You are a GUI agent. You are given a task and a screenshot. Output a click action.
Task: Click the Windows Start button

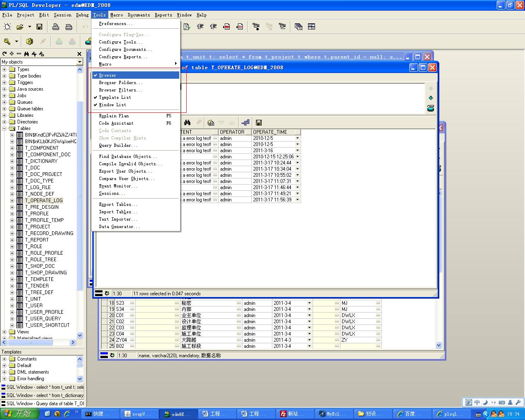coord(19,414)
